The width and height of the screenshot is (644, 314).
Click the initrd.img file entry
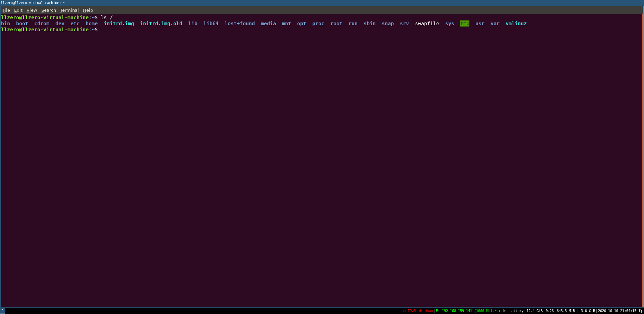[119, 23]
